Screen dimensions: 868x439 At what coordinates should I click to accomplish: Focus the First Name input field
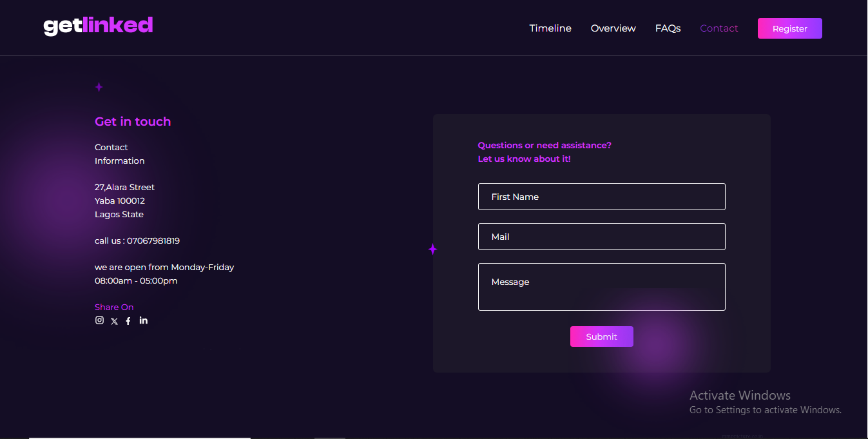coord(602,197)
